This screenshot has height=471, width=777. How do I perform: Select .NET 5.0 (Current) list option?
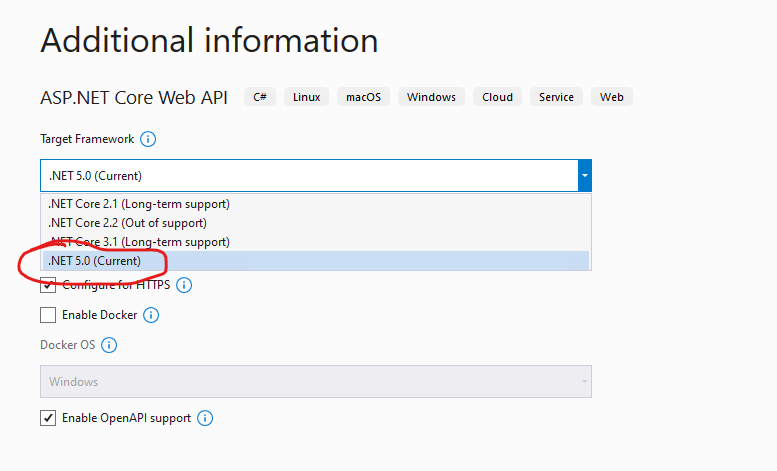(x=316, y=261)
